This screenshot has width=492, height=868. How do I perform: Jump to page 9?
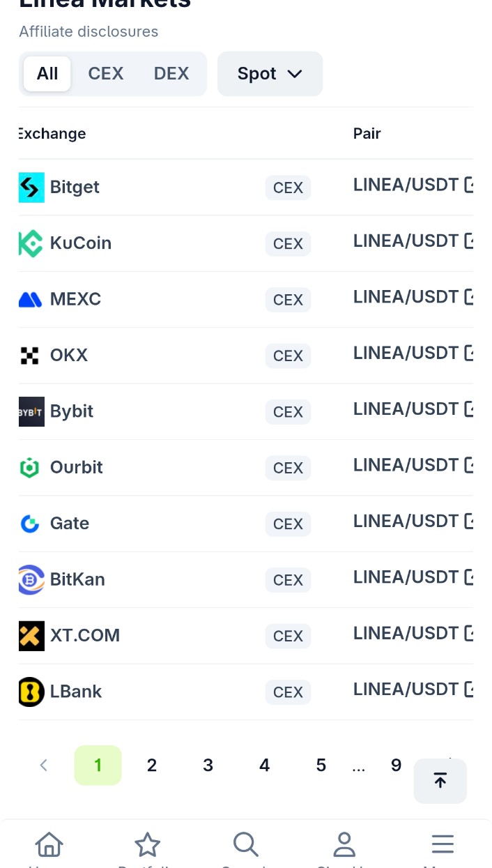tap(396, 766)
